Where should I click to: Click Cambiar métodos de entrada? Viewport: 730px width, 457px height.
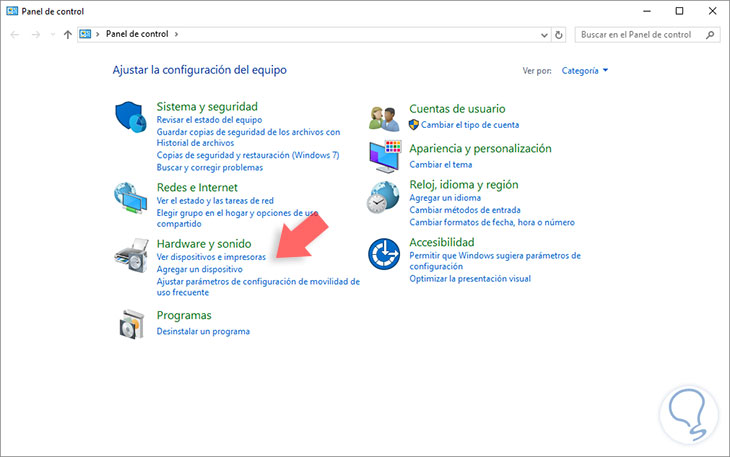tap(465, 210)
